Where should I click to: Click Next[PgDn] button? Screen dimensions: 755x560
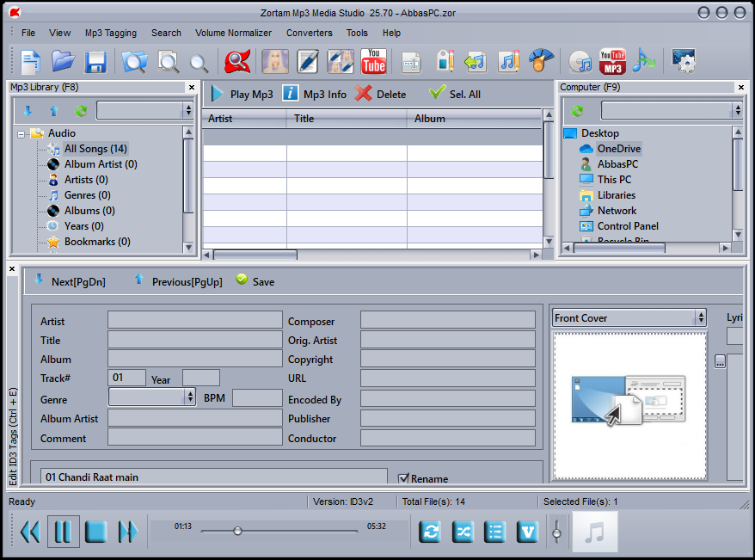[70, 281]
